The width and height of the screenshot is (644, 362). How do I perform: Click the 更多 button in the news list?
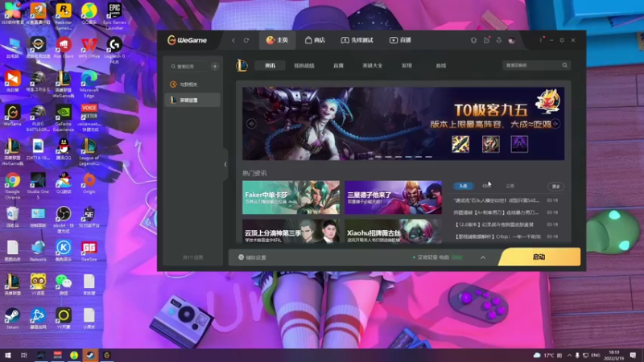pyautogui.click(x=556, y=187)
